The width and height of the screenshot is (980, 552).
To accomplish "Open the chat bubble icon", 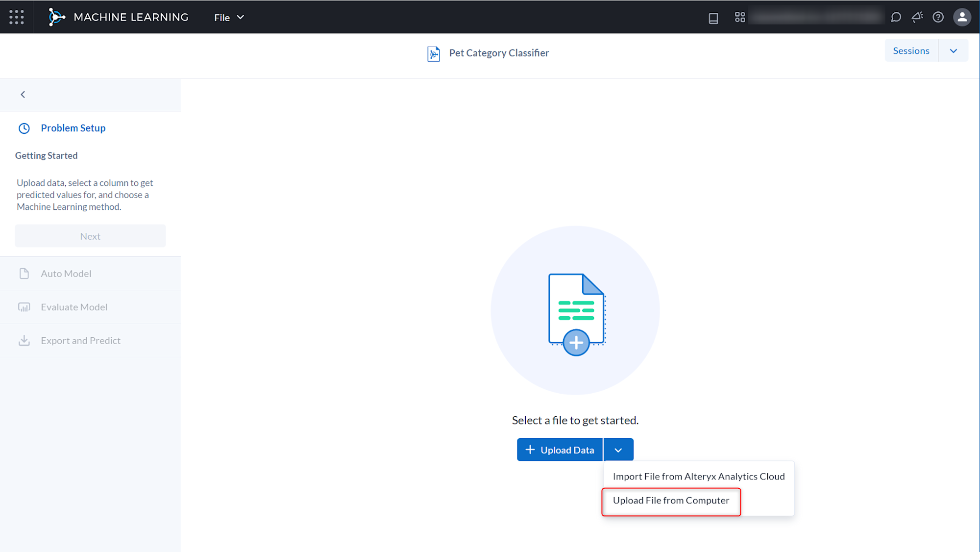I will point(896,17).
